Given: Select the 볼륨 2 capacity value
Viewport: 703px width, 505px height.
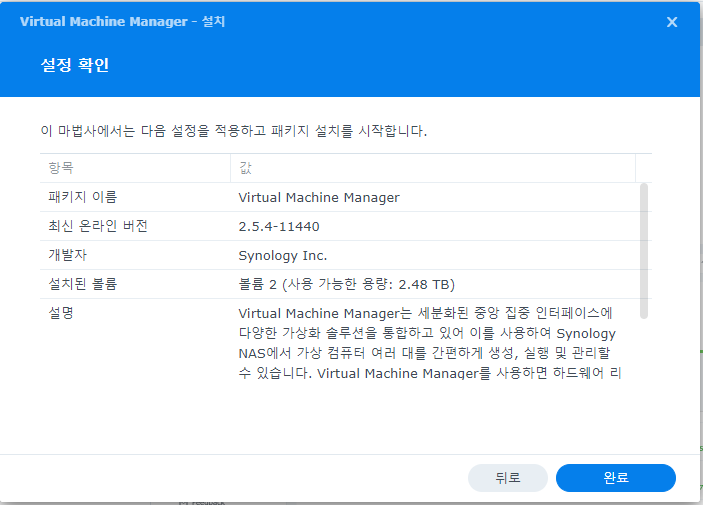Looking at the screenshot, I should [x=347, y=284].
